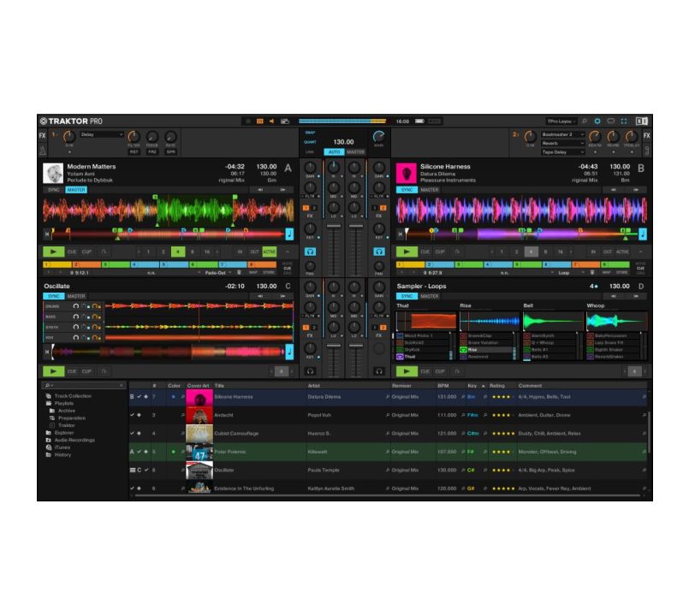This screenshot has width=689, height=616.
Task: Click the CUE button on Deck B
Action: (x=425, y=252)
